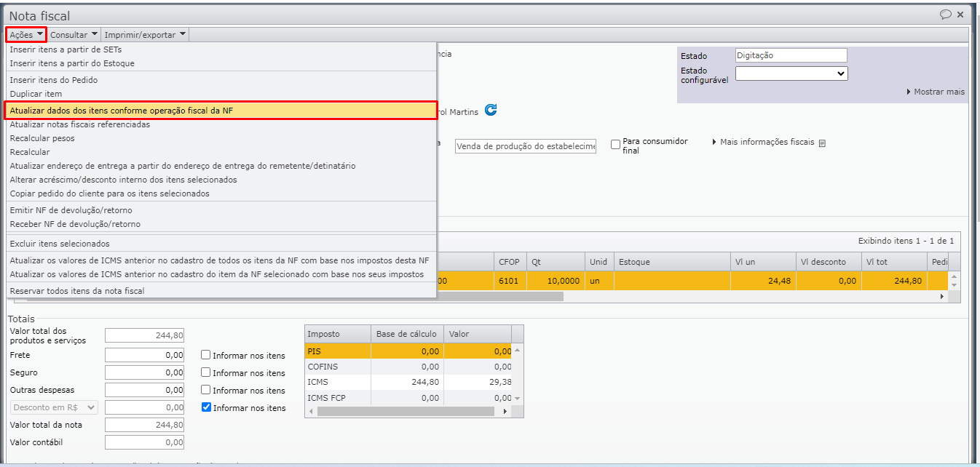Click the Seguro value field
This screenshot has width=980, height=467.
pos(144,372)
